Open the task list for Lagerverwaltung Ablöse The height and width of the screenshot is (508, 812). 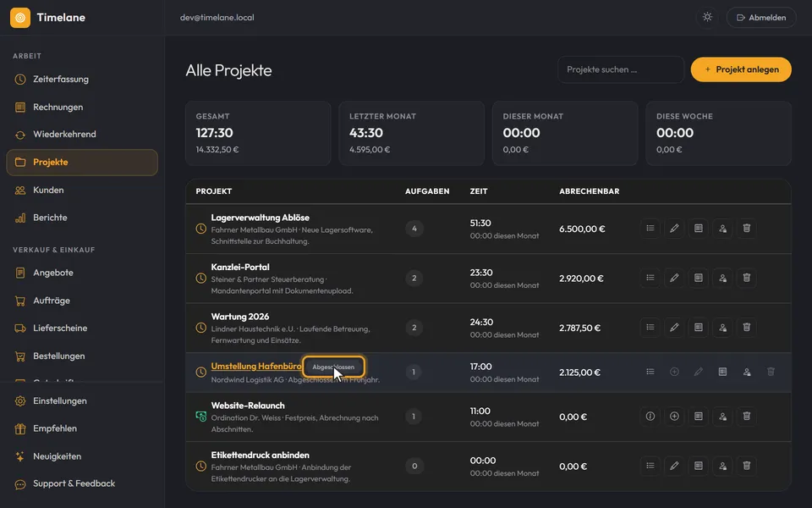(650, 228)
